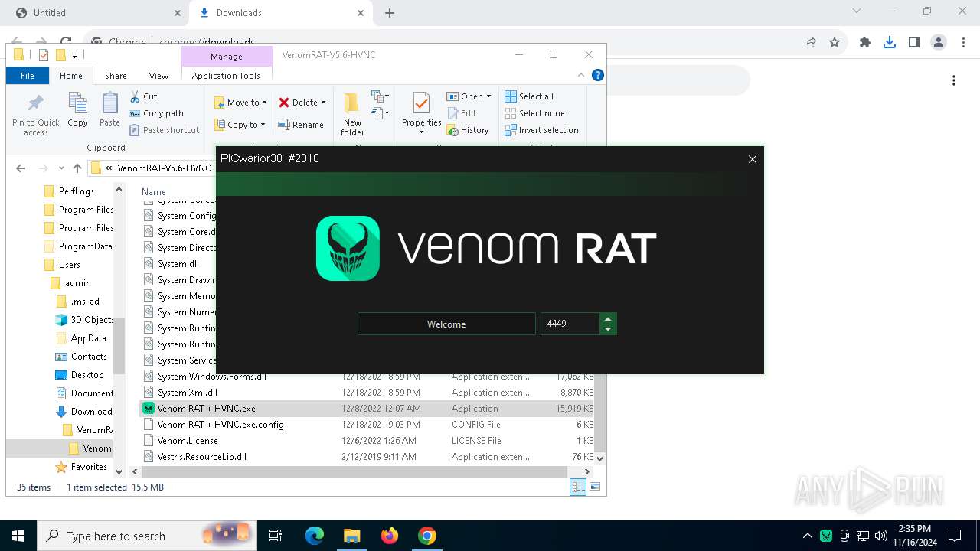
Task: Expand Open dropdown arrow in ribbon
Action: coord(488,96)
